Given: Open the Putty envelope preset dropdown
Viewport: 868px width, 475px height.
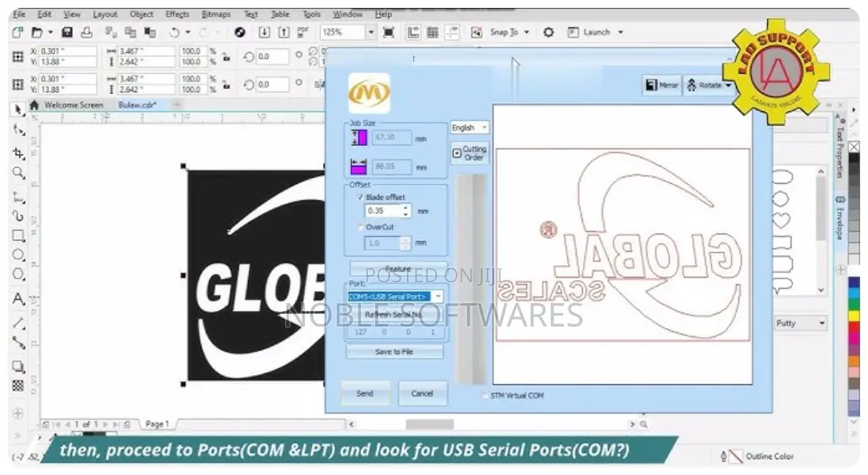Looking at the screenshot, I should (x=800, y=323).
